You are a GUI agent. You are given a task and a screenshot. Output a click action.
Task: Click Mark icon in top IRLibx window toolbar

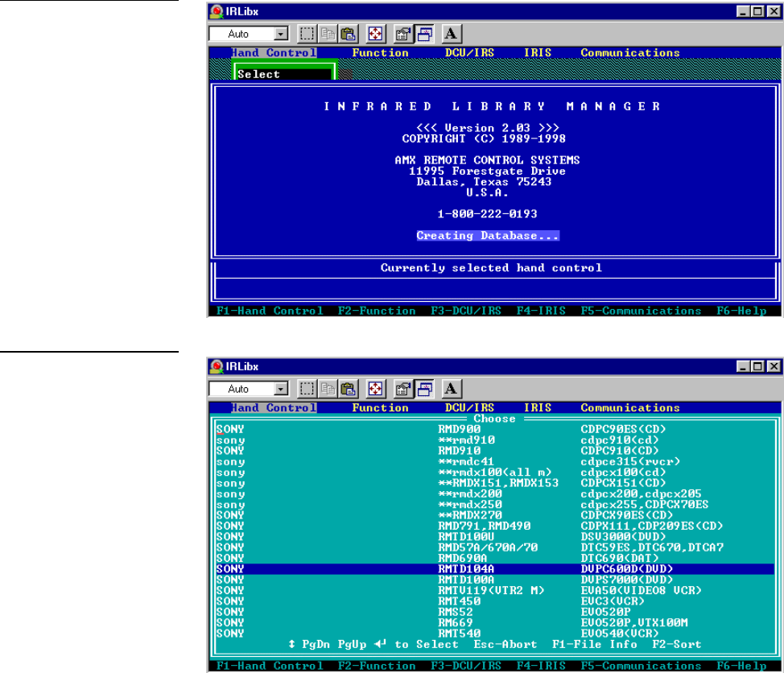pyautogui.click(x=307, y=34)
